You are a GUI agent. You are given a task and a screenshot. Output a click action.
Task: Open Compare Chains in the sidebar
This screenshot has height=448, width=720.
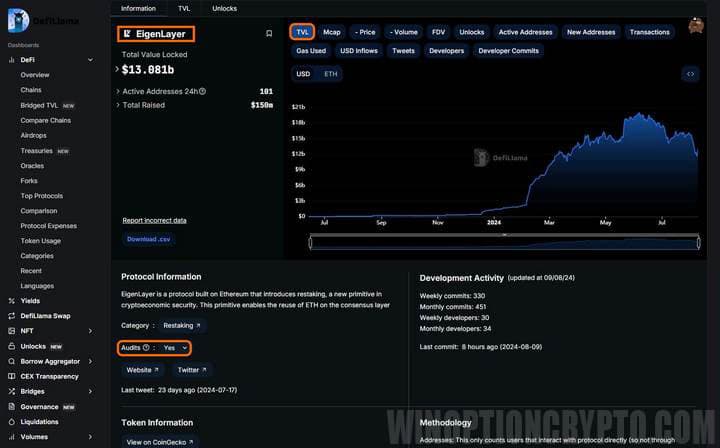click(x=45, y=120)
